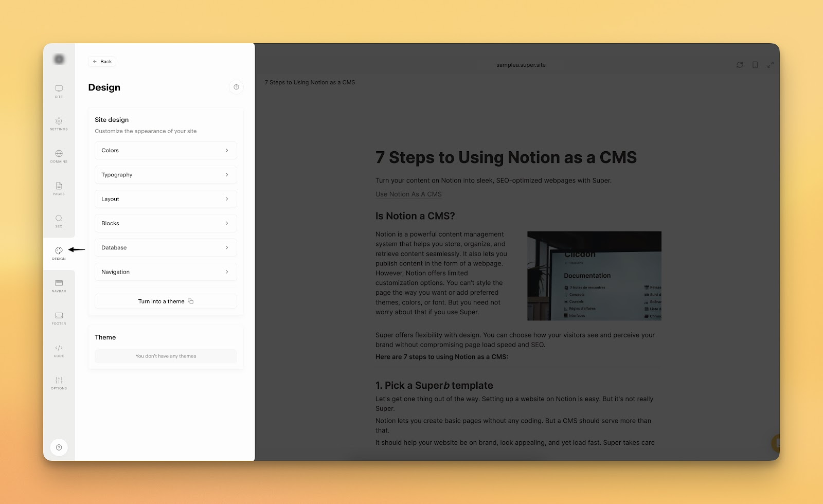The width and height of the screenshot is (823, 504).
Task: Open the Options sliders section
Action: (59, 383)
